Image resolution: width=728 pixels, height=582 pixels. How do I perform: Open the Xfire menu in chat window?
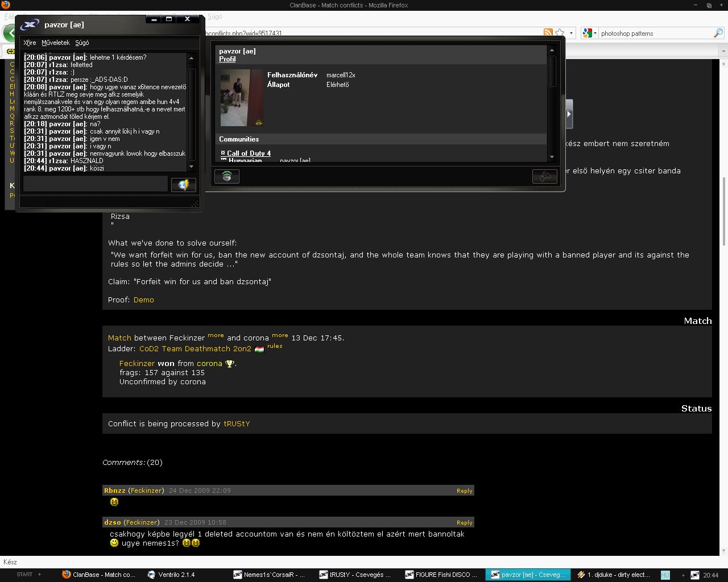(x=30, y=43)
